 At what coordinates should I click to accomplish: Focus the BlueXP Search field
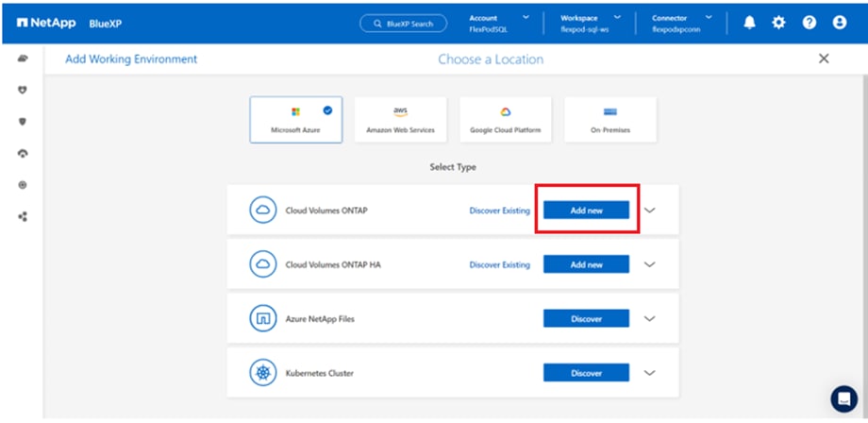pos(403,24)
